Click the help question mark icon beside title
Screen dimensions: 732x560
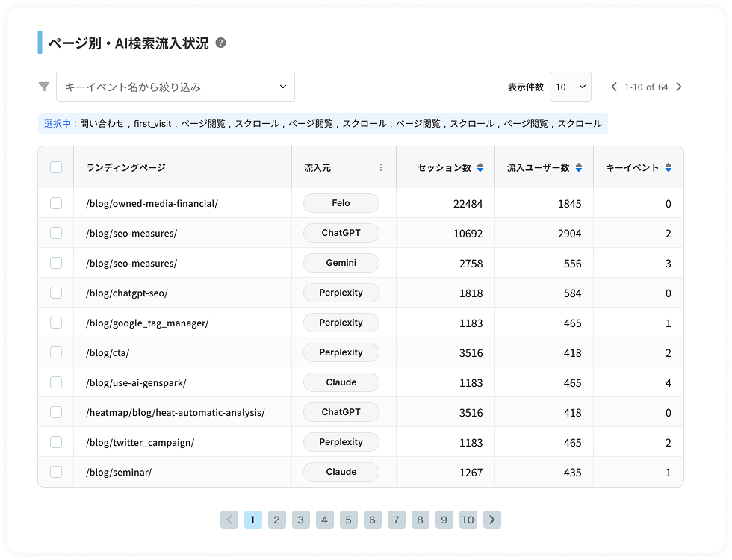point(220,43)
